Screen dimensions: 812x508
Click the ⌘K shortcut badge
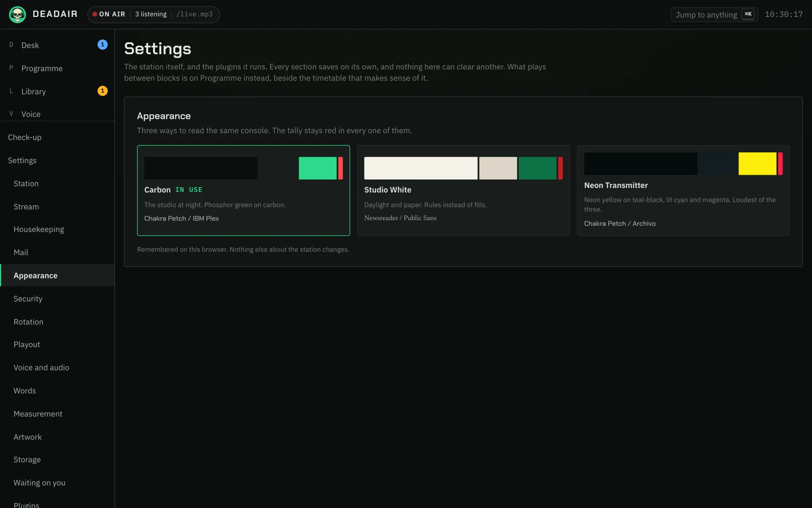click(748, 14)
